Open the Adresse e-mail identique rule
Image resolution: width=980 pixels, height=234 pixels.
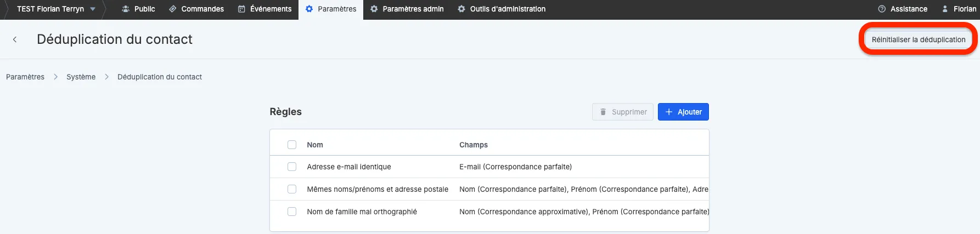(x=349, y=167)
